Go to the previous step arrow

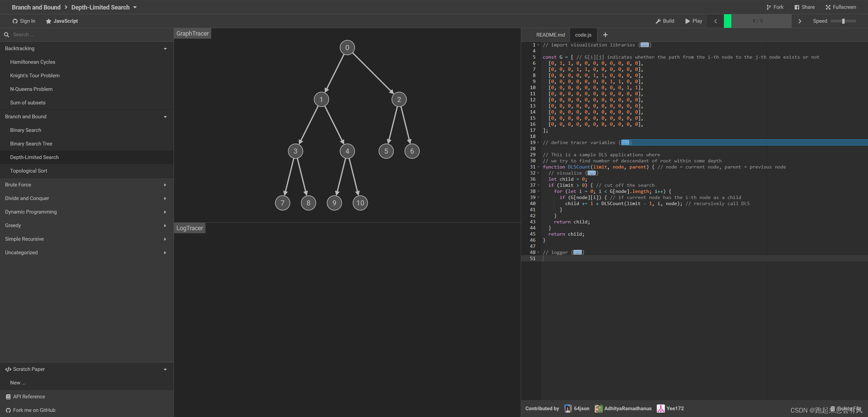pos(715,21)
